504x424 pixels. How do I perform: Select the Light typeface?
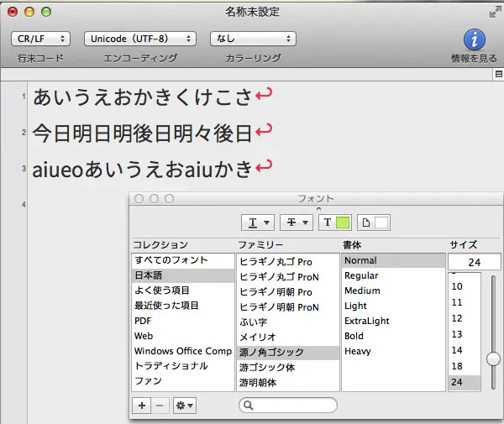(393, 306)
